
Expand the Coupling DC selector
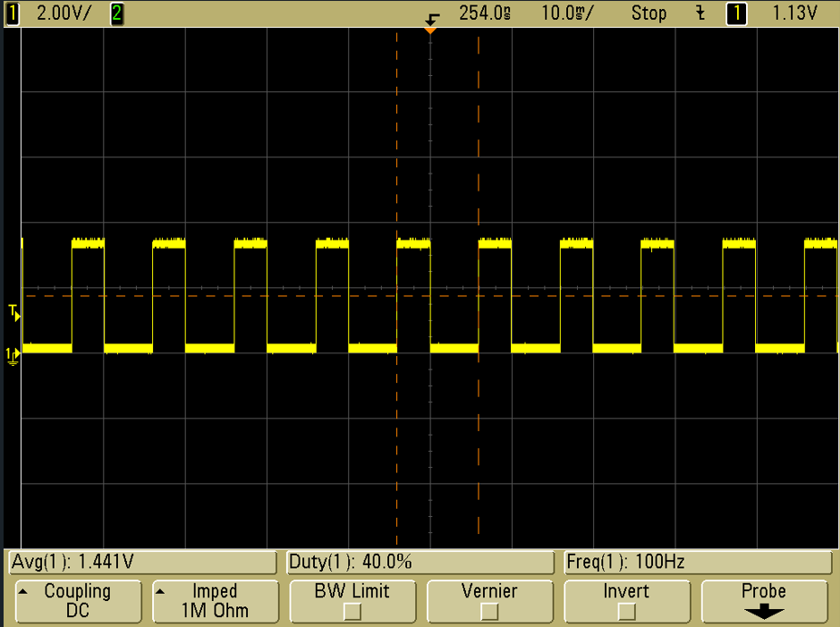[x=78, y=601]
